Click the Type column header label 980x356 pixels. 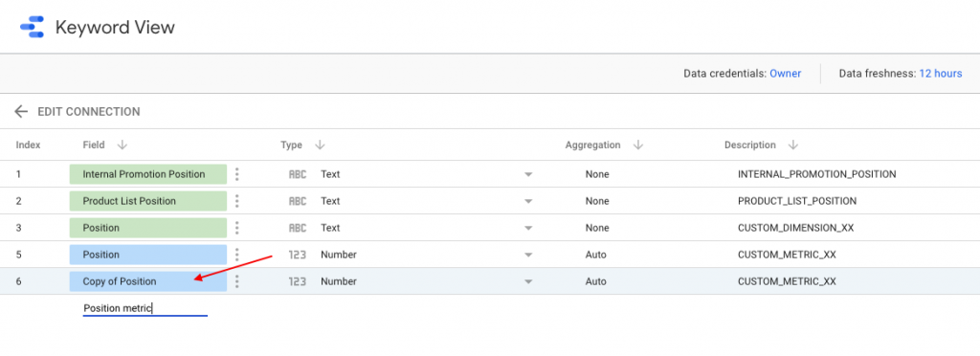coord(291,145)
